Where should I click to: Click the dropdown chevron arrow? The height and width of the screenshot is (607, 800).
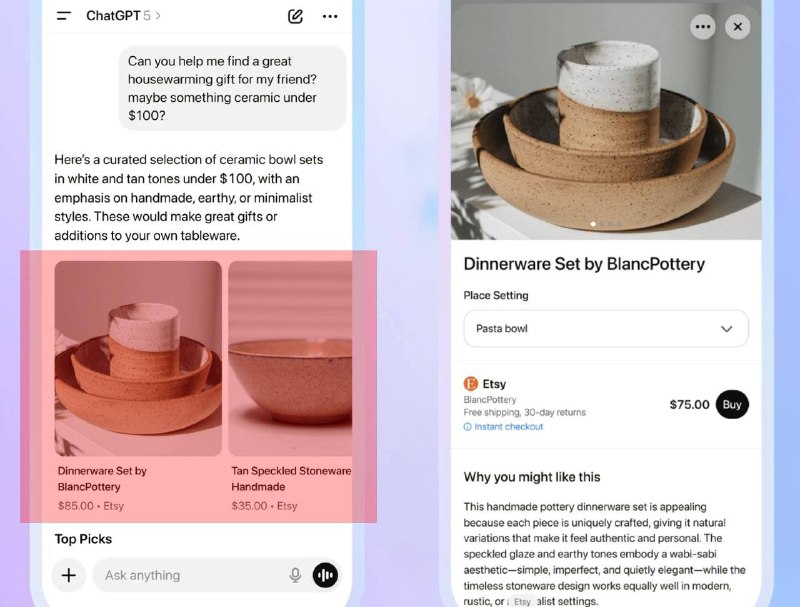coord(727,328)
